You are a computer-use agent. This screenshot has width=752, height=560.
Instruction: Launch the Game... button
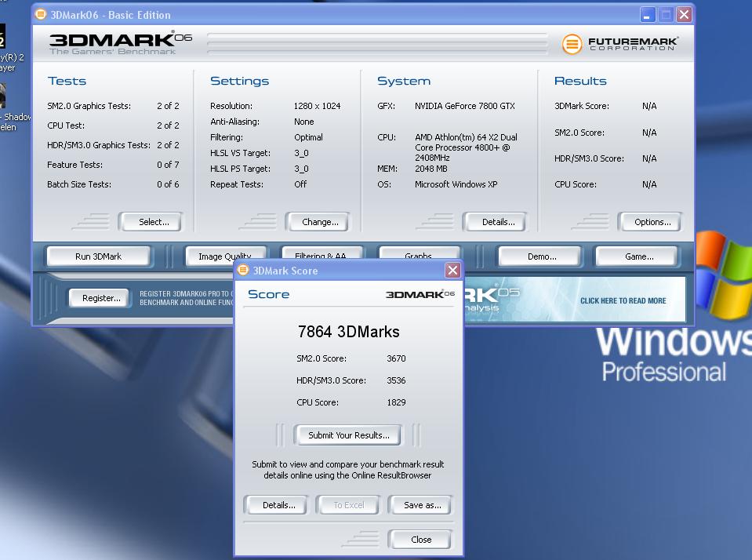pos(637,256)
